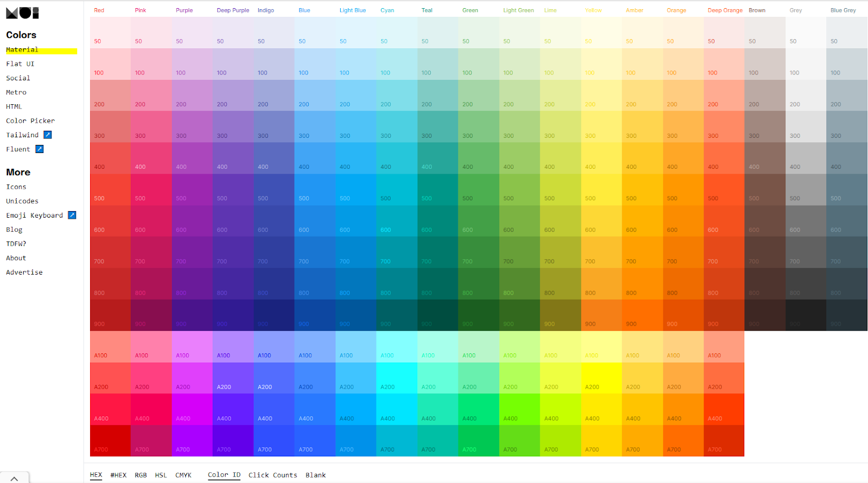Click the external link icon beside Emoji Keyboard
Screen dimensions: 868x483
(x=72, y=215)
